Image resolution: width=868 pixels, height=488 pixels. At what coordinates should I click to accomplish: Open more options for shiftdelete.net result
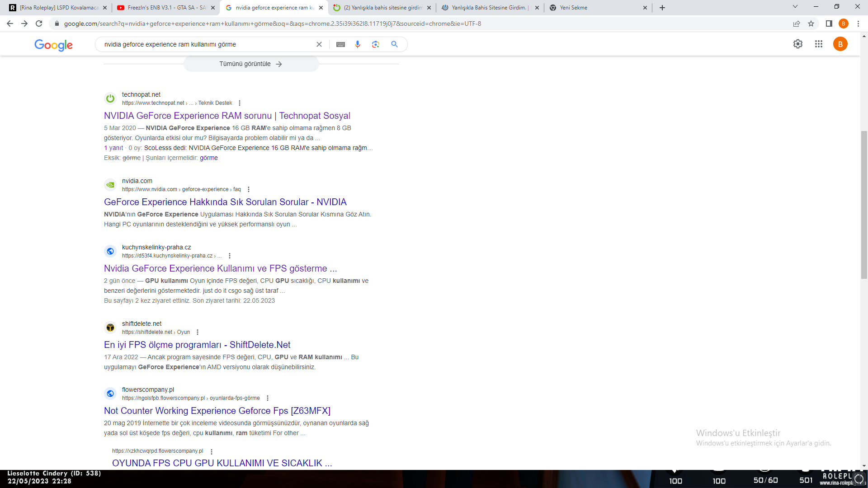[198, 332]
